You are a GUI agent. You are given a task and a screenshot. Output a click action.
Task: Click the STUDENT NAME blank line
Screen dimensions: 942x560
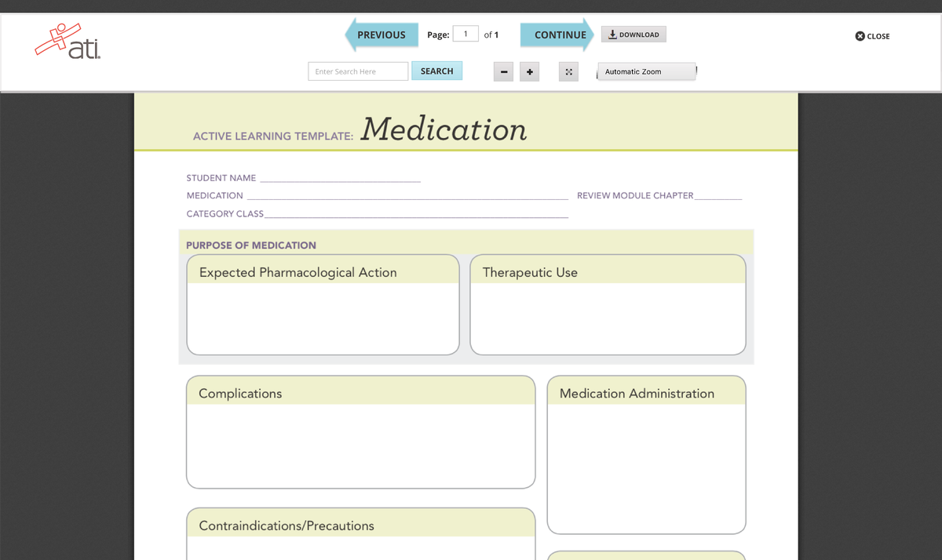coord(341,177)
